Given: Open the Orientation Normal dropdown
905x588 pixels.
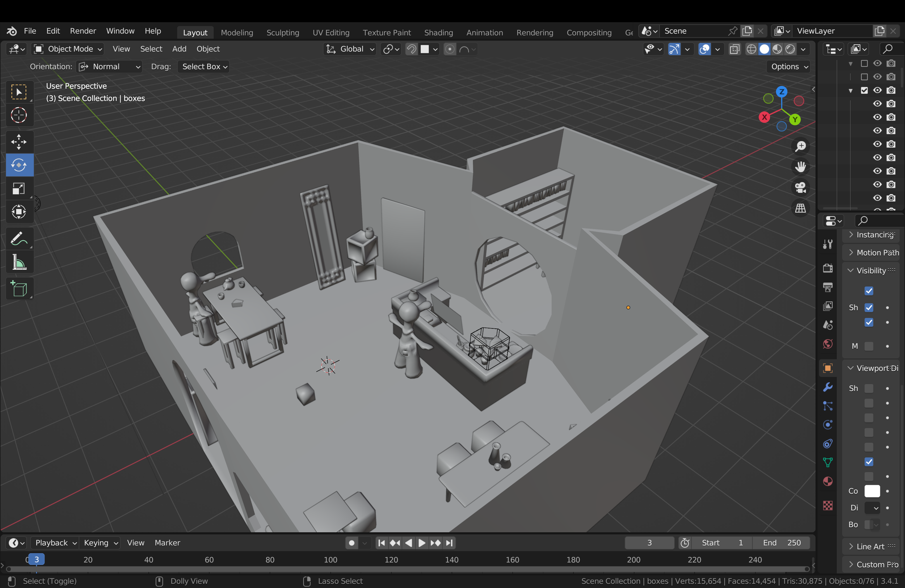Looking at the screenshot, I should 110,67.
